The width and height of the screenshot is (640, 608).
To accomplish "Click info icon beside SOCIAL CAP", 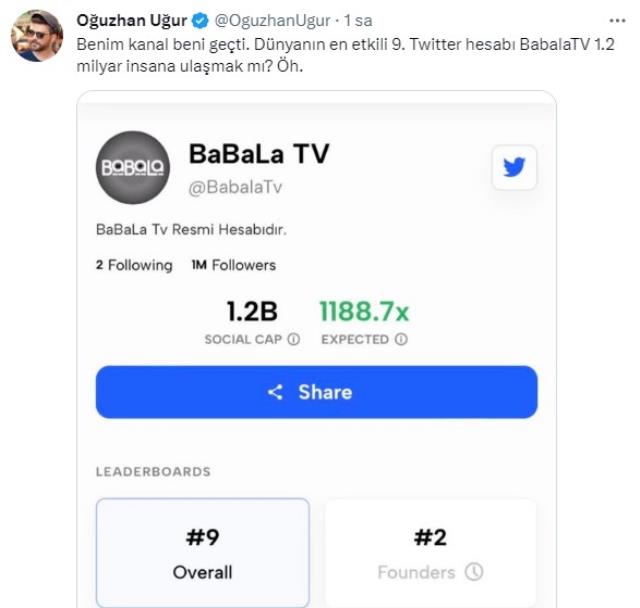I will click(x=294, y=340).
